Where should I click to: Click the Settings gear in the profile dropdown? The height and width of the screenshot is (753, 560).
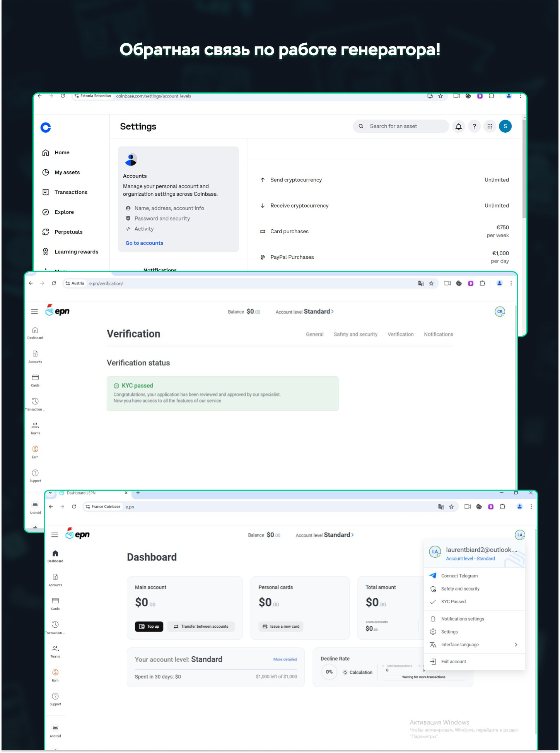(x=433, y=632)
